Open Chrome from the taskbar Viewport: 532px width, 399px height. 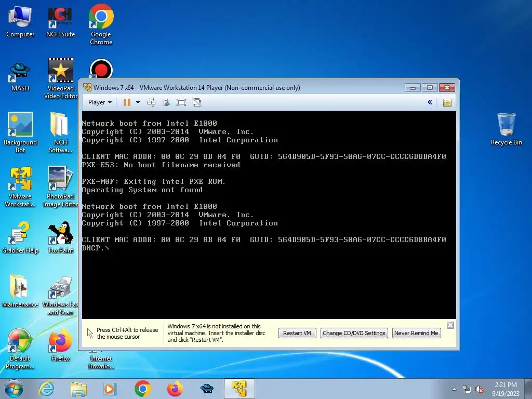pos(142,389)
